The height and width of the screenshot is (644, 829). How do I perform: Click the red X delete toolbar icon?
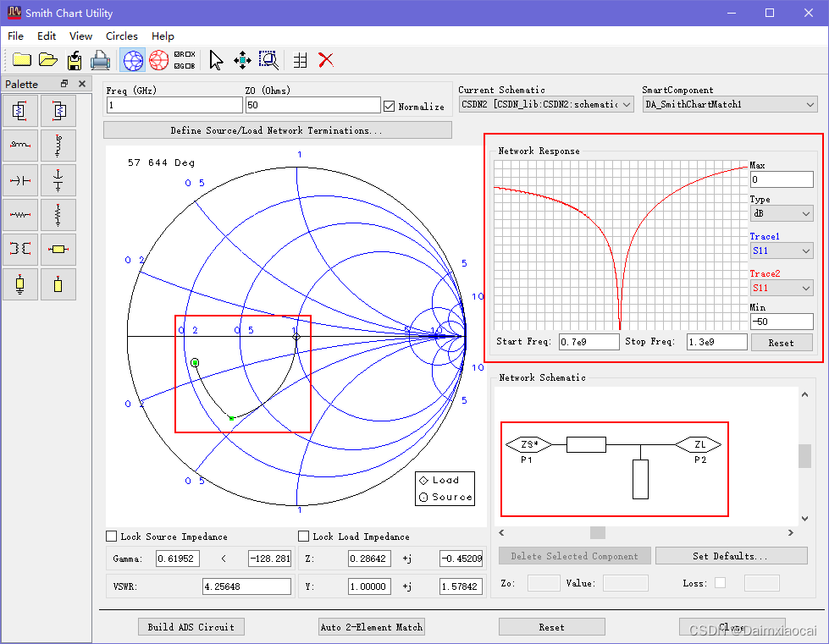(x=326, y=60)
